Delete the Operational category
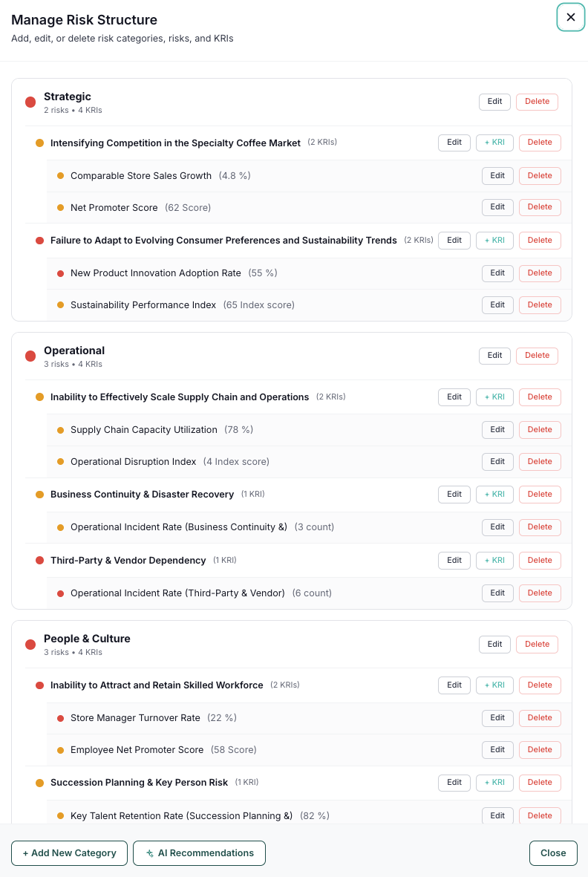Screen dimensions: 588x877 tap(537, 356)
